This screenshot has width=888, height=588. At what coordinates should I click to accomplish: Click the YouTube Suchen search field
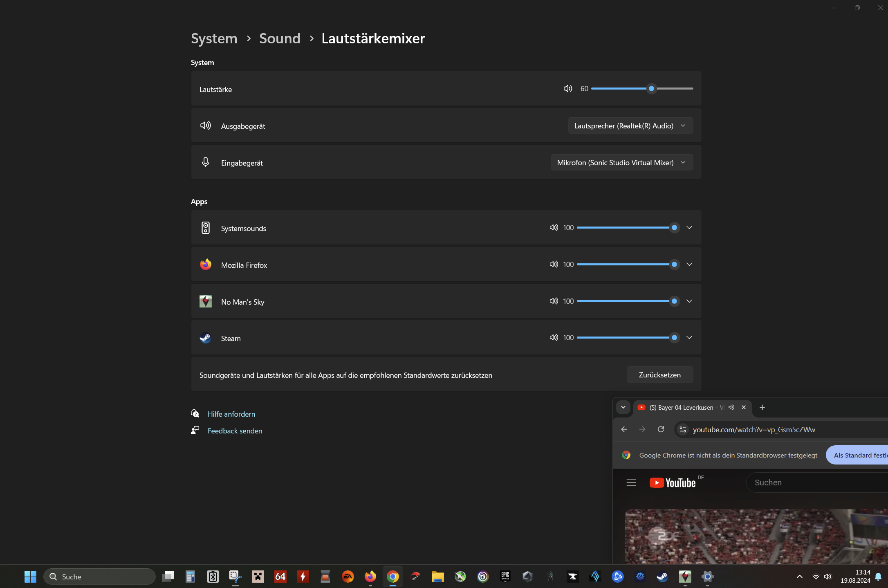tap(814, 483)
